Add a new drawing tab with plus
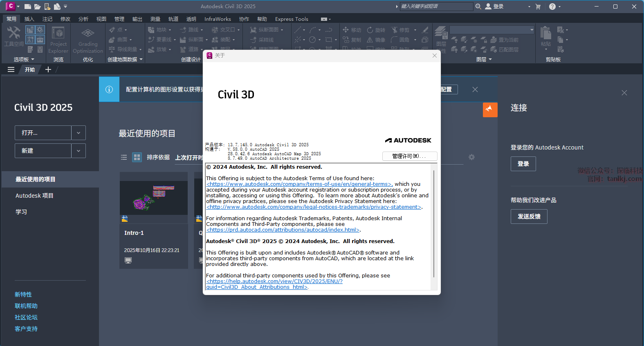Image resolution: width=644 pixels, height=346 pixels. (48, 70)
